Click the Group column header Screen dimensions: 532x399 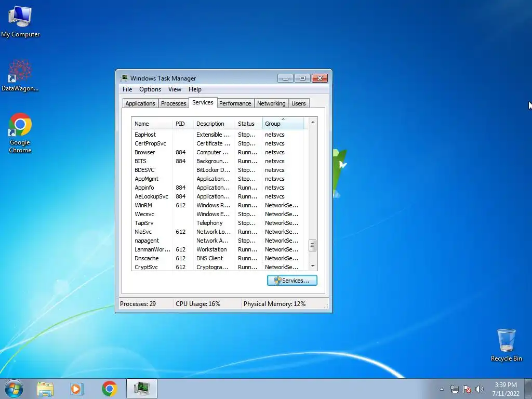[283, 124]
